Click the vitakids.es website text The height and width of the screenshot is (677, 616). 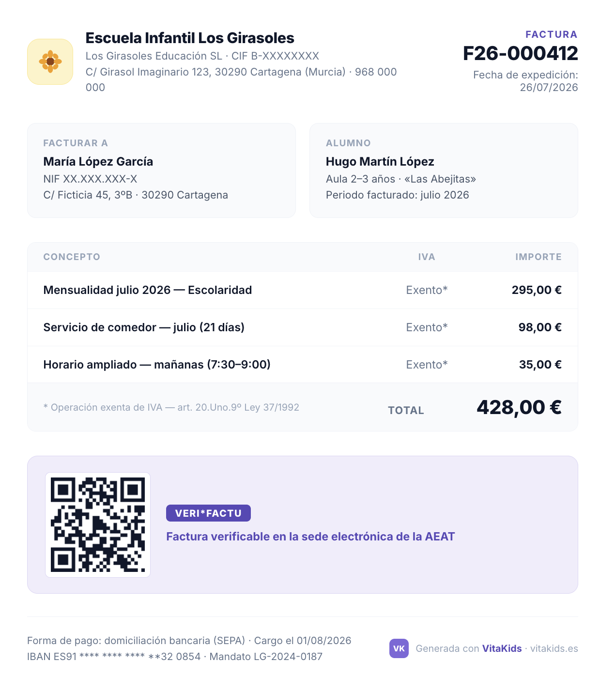(x=554, y=648)
